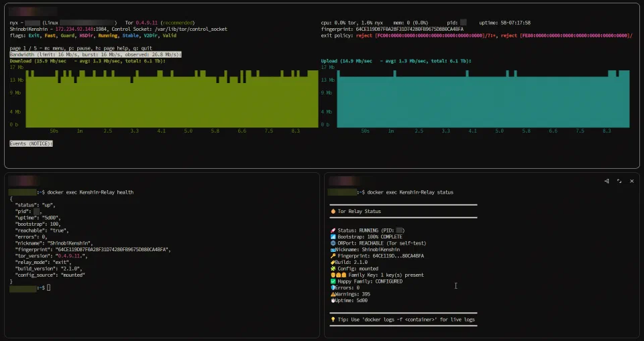
Task: Click the rocket emoji beside Status: RUNNING
Action: 333,230
